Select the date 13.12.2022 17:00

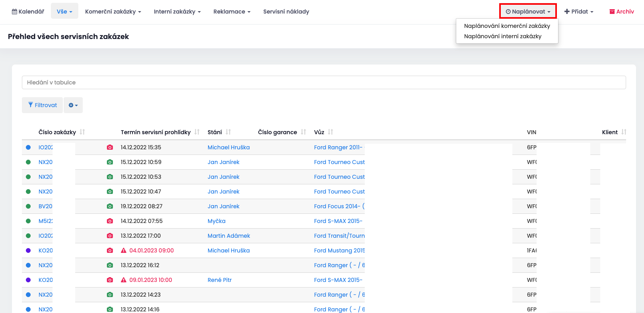pyautogui.click(x=141, y=236)
